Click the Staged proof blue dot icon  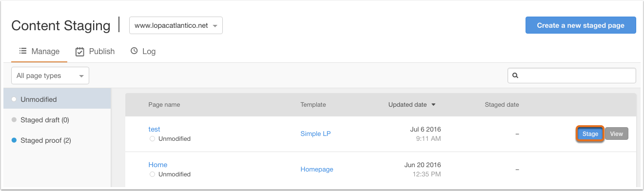[14, 140]
